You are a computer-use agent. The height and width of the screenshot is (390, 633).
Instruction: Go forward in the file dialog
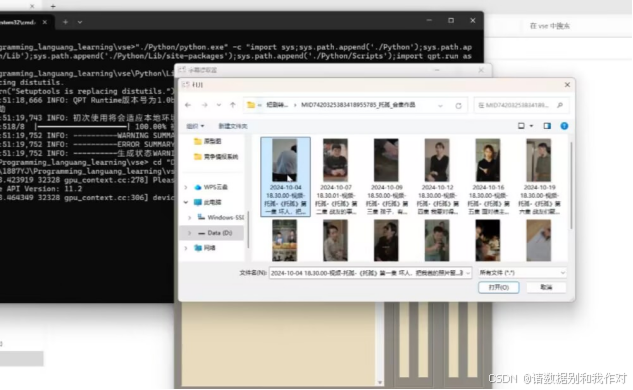pyautogui.click(x=205, y=105)
